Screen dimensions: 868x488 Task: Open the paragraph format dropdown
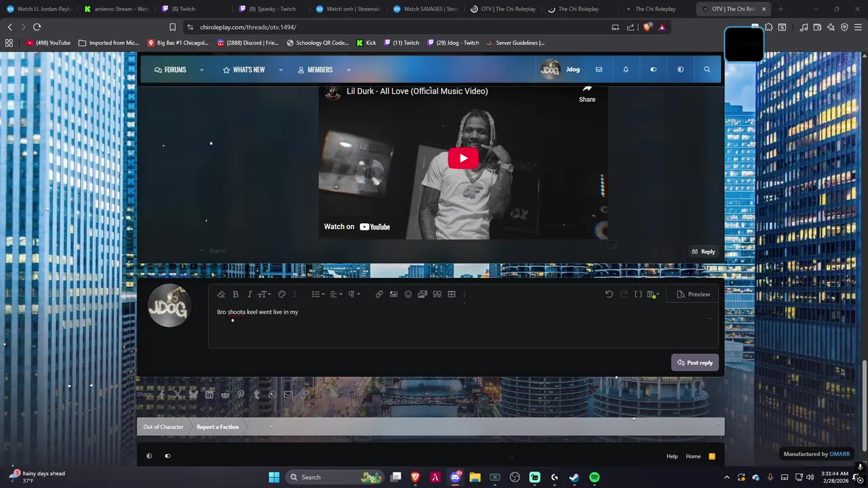354,294
